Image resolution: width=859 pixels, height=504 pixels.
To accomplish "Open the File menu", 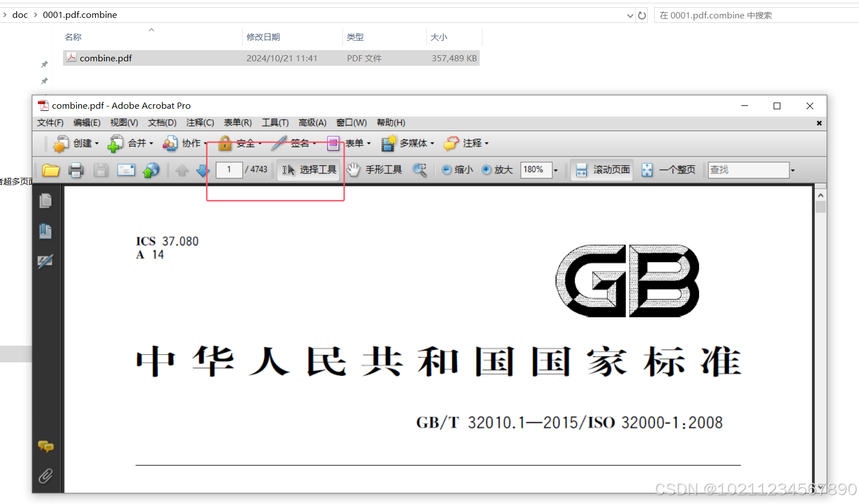I will (50, 123).
